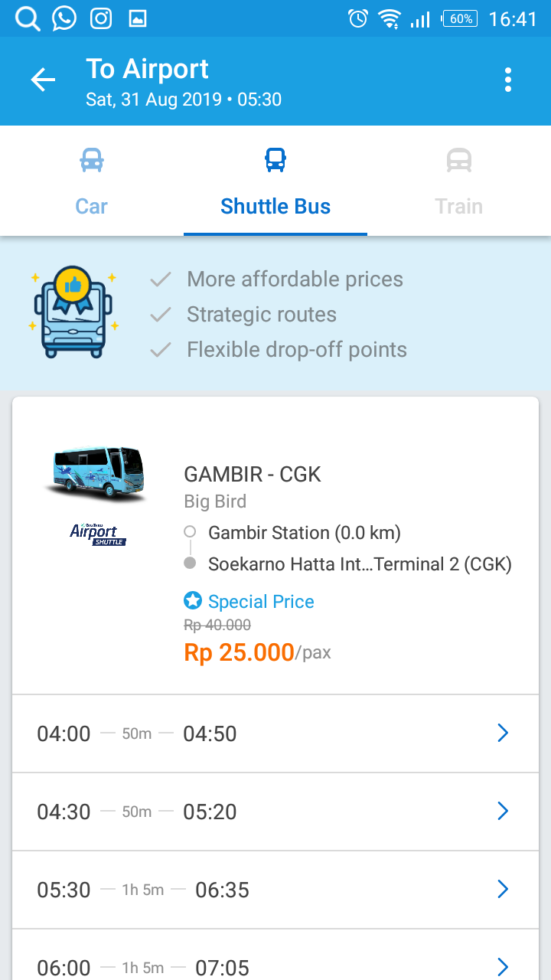Tap the car icon above Car

tap(92, 160)
